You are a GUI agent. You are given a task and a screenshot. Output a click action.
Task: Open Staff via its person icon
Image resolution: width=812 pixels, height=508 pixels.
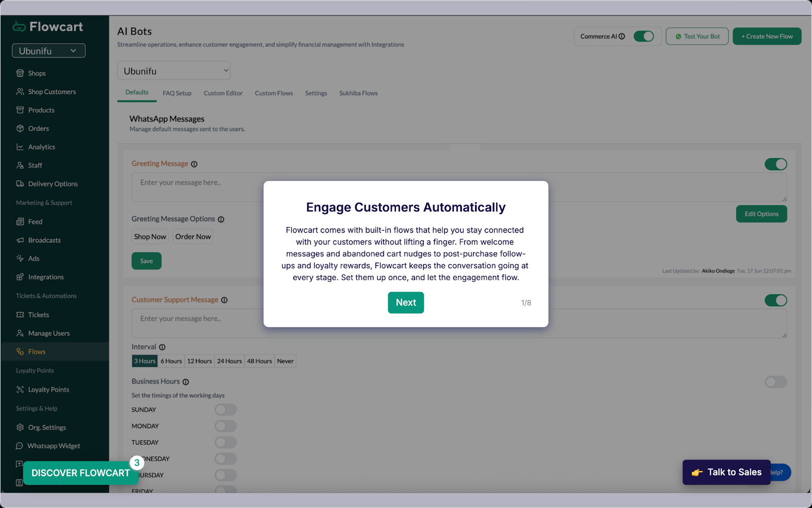click(20, 165)
